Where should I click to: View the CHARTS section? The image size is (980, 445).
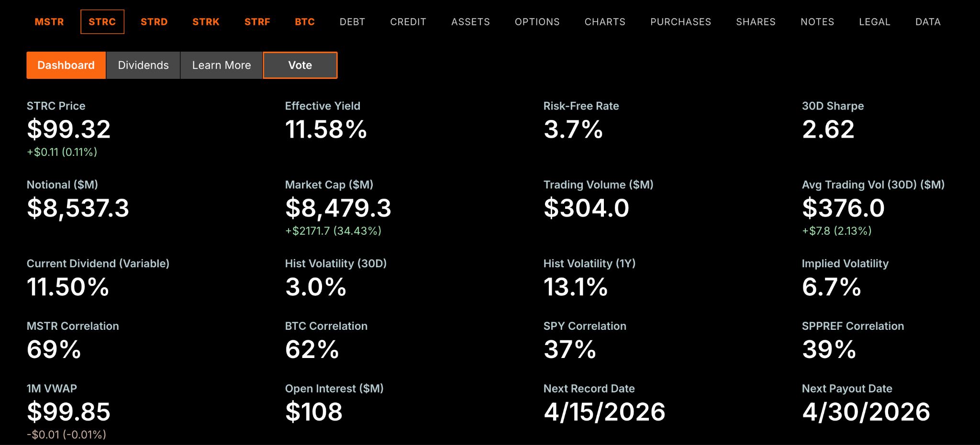tap(605, 22)
